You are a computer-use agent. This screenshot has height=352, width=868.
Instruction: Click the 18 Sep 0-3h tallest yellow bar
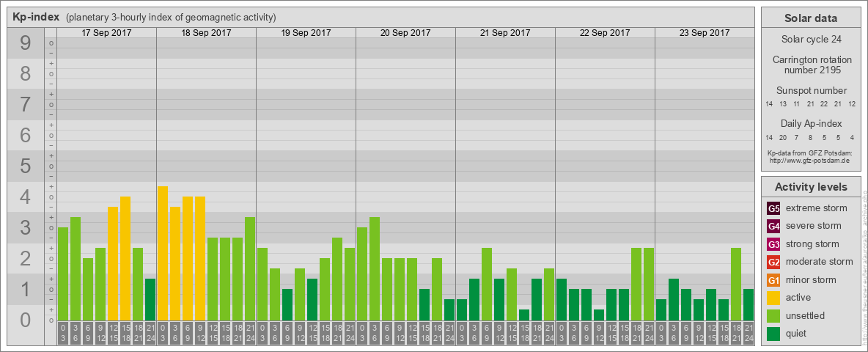tap(163, 254)
